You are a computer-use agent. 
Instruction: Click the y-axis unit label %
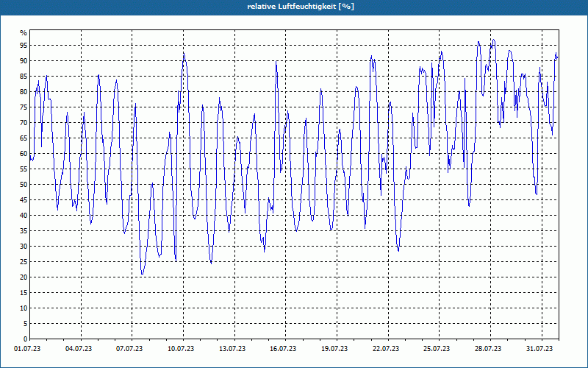pyautogui.click(x=24, y=33)
